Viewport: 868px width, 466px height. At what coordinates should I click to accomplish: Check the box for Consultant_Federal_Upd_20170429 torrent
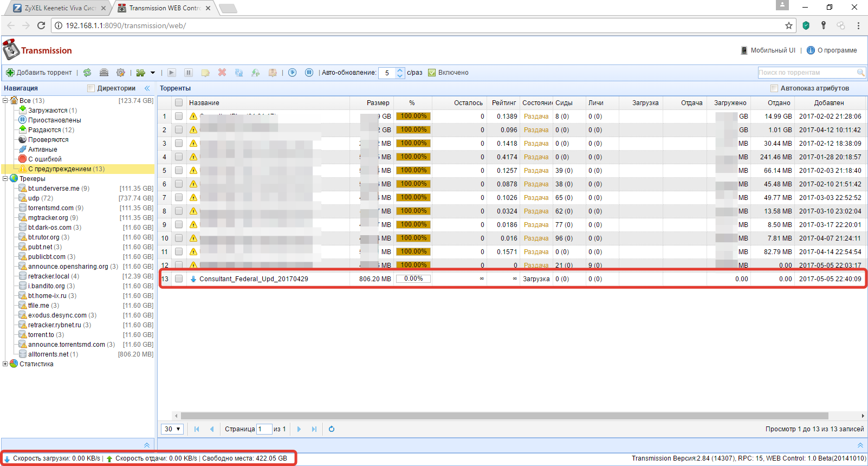pyautogui.click(x=179, y=279)
